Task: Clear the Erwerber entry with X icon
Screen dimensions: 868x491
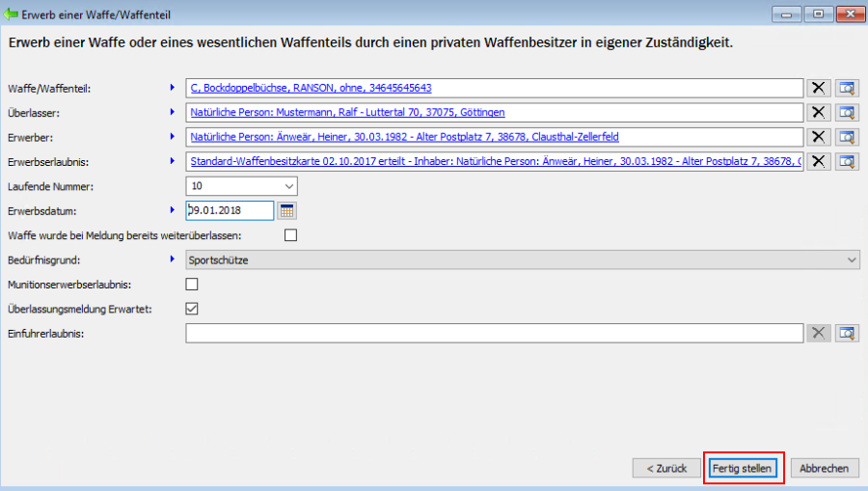Action: 818,137
